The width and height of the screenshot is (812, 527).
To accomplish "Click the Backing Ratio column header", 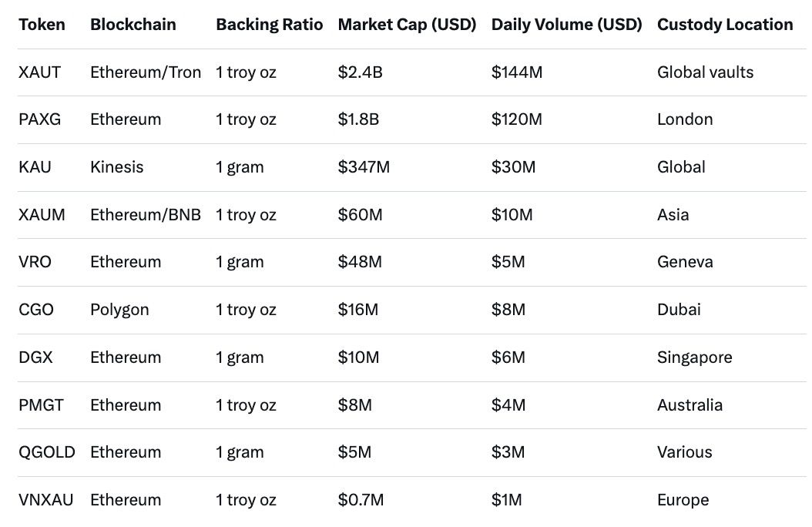I will tap(269, 25).
